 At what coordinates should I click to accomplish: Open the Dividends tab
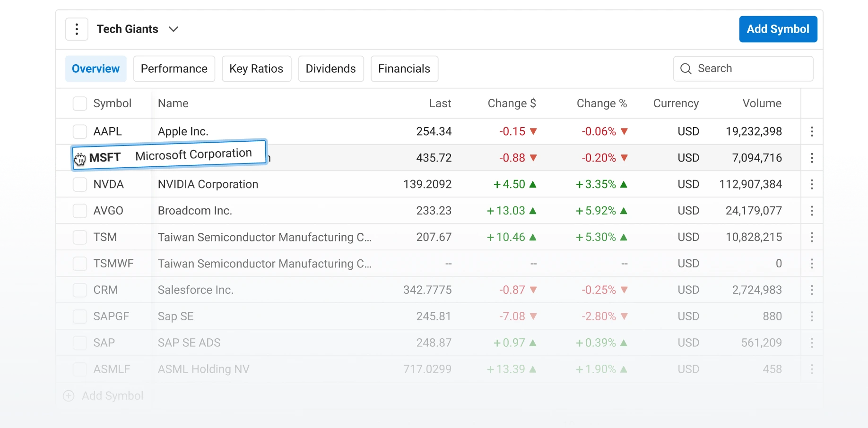(331, 69)
